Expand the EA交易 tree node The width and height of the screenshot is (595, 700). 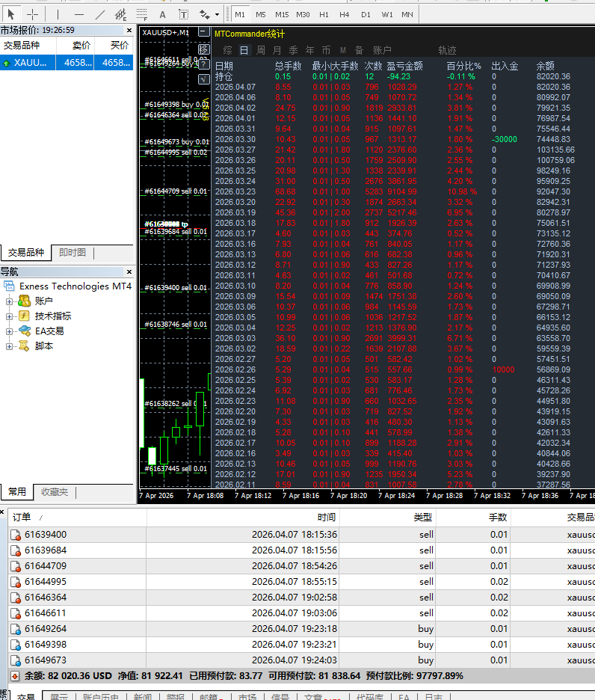[9, 331]
